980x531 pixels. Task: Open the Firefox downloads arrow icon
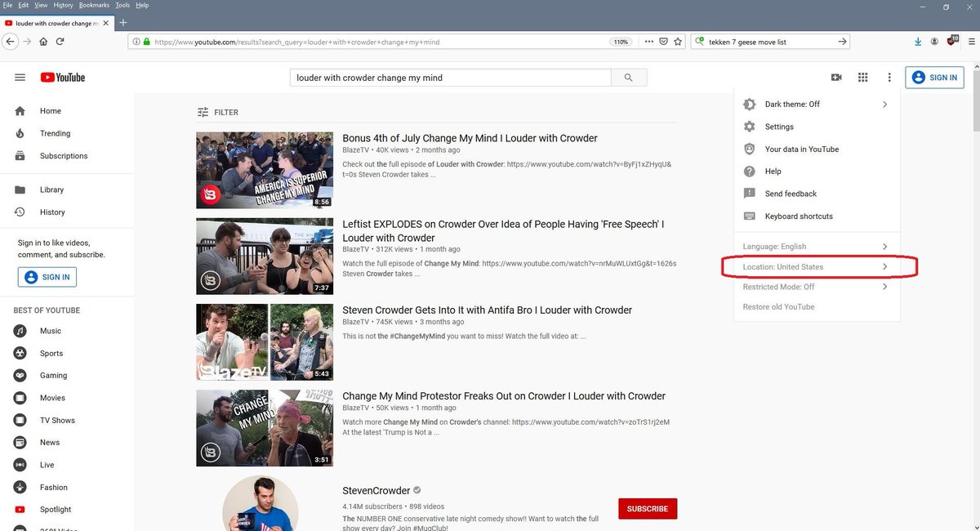[918, 42]
